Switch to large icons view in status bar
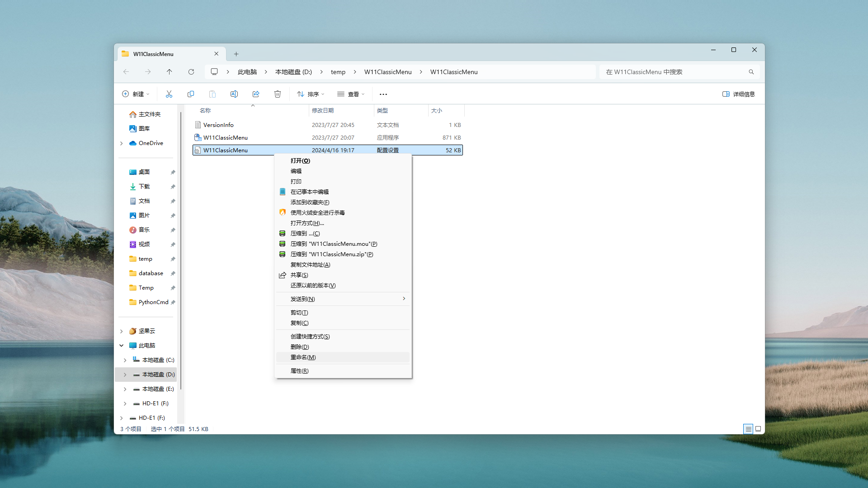The height and width of the screenshot is (488, 868). [758, 429]
